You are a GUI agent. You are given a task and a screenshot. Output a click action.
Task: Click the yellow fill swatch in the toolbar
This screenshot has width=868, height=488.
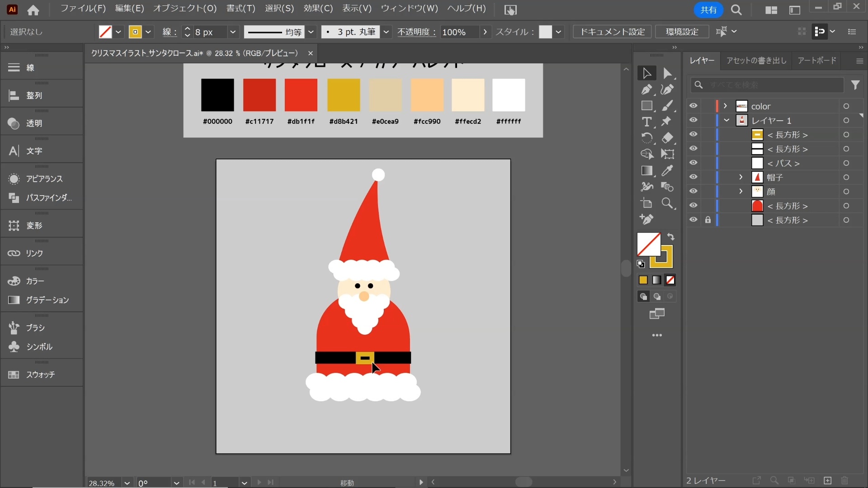tap(136, 32)
